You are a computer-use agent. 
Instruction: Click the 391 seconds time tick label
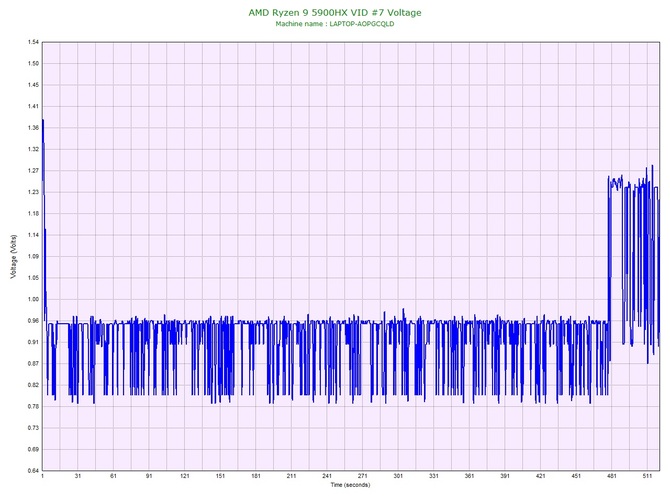pyautogui.click(x=505, y=476)
